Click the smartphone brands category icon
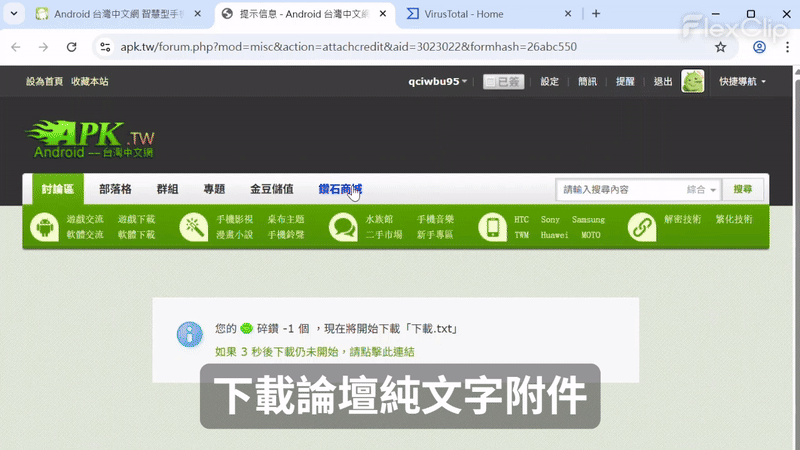Screen dimensions: 800x450 492,227
